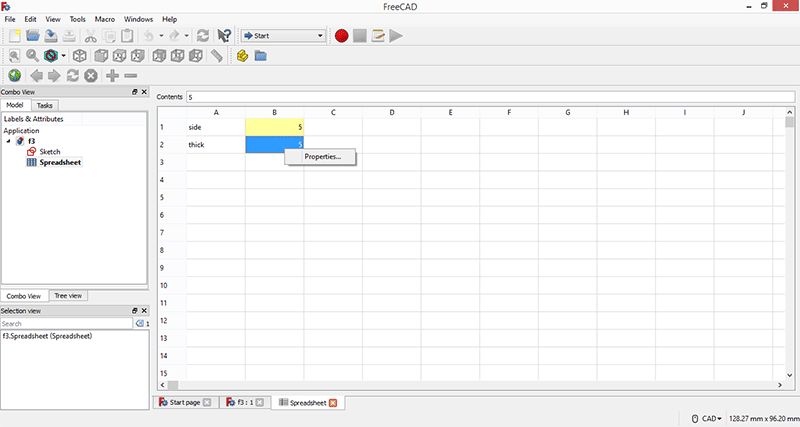Activate the What's This help pointer
Image resolution: width=800 pixels, height=427 pixels.
point(224,36)
